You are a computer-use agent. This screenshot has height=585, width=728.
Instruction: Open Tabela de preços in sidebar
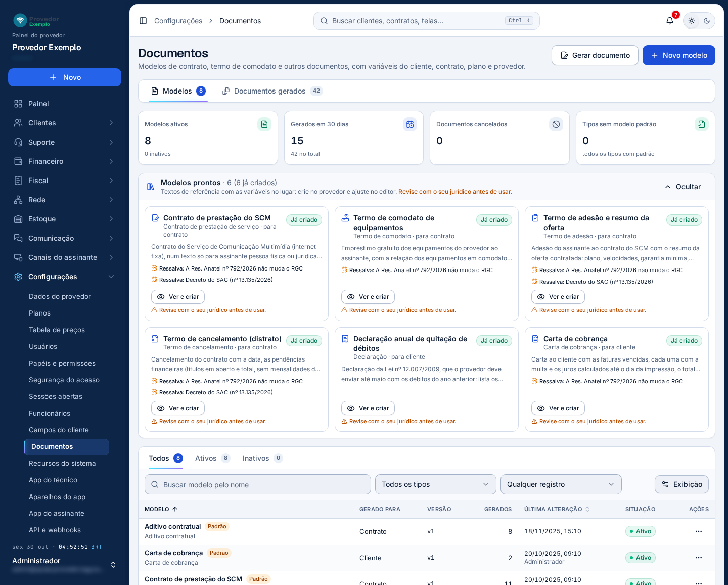pos(66,330)
